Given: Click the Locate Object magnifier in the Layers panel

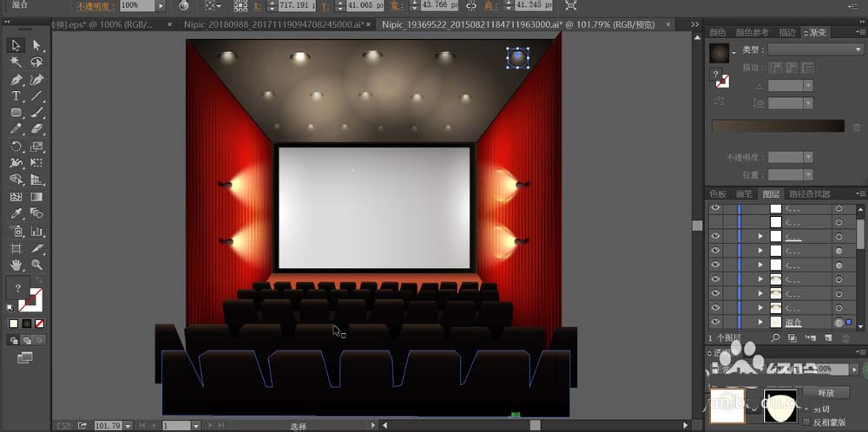Looking at the screenshot, I should tap(775, 337).
